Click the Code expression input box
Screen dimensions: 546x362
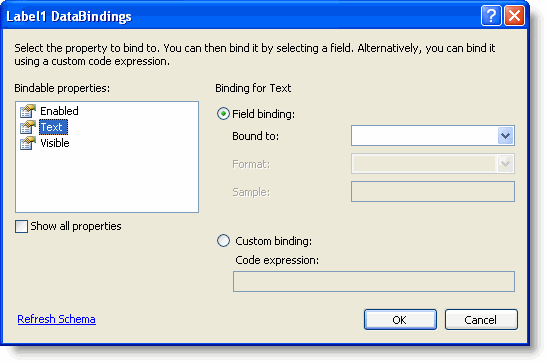click(374, 282)
